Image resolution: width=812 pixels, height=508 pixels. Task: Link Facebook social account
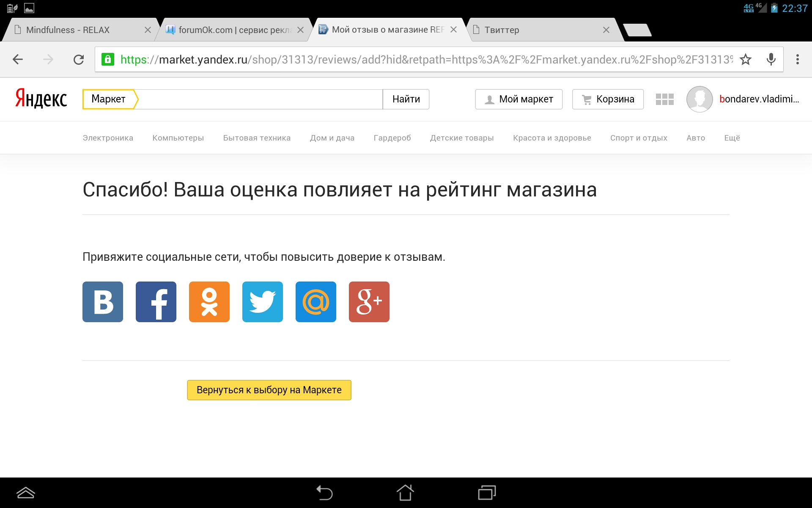coord(156,302)
